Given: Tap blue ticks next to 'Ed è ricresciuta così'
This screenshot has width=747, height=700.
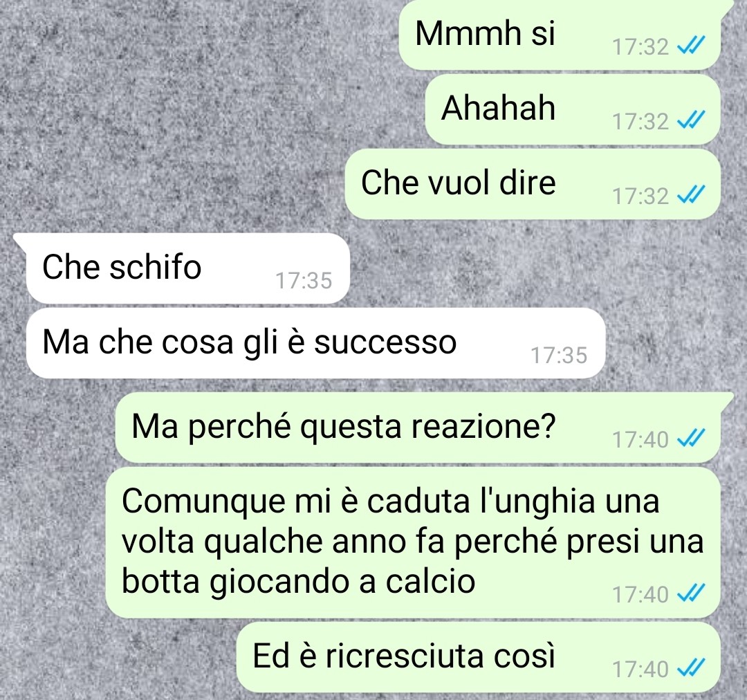Looking at the screenshot, I should click(691, 668).
